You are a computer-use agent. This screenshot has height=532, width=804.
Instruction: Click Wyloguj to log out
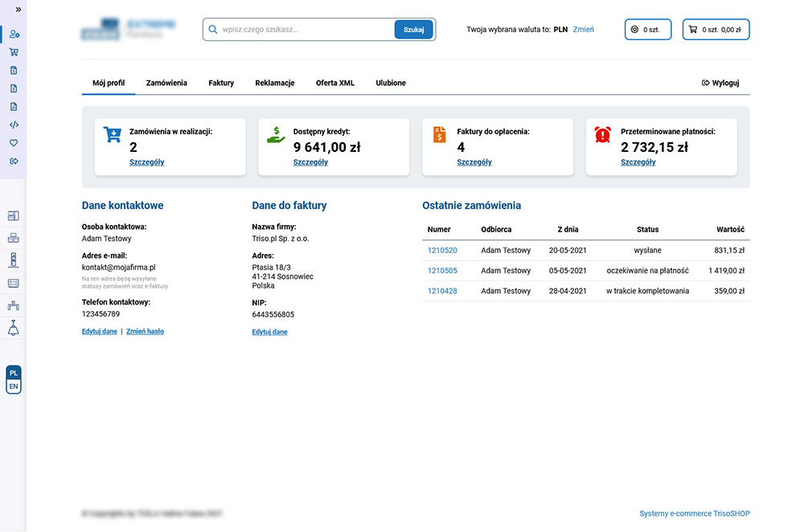tap(720, 83)
